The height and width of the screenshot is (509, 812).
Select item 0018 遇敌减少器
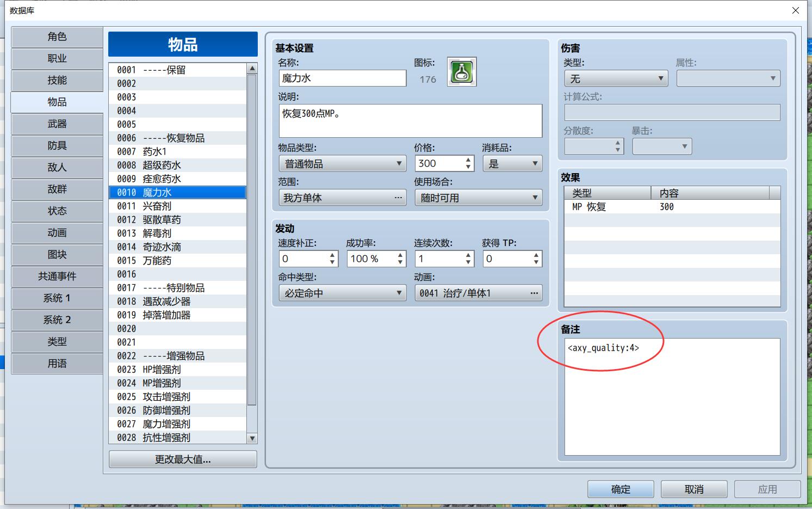tap(178, 301)
